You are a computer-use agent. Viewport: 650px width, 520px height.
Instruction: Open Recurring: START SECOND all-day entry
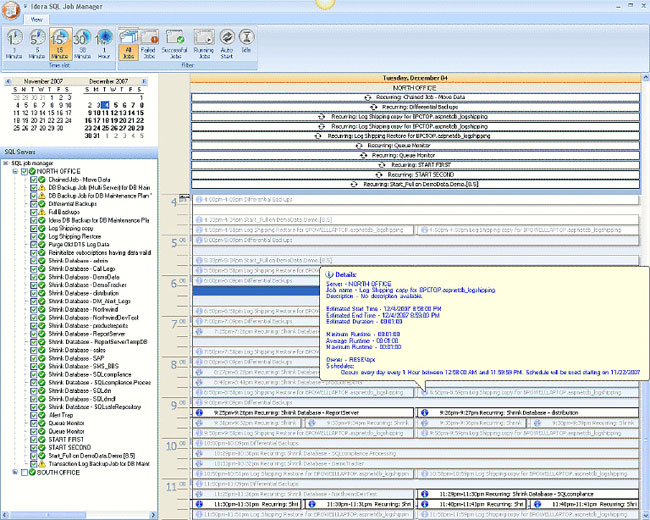click(415, 175)
